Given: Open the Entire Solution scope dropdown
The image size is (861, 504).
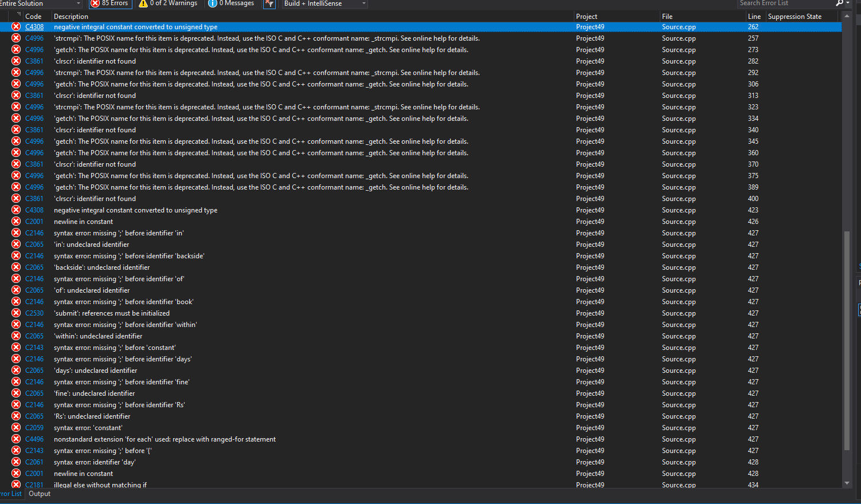Looking at the screenshot, I should pyautogui.click(x=41, y=3).
